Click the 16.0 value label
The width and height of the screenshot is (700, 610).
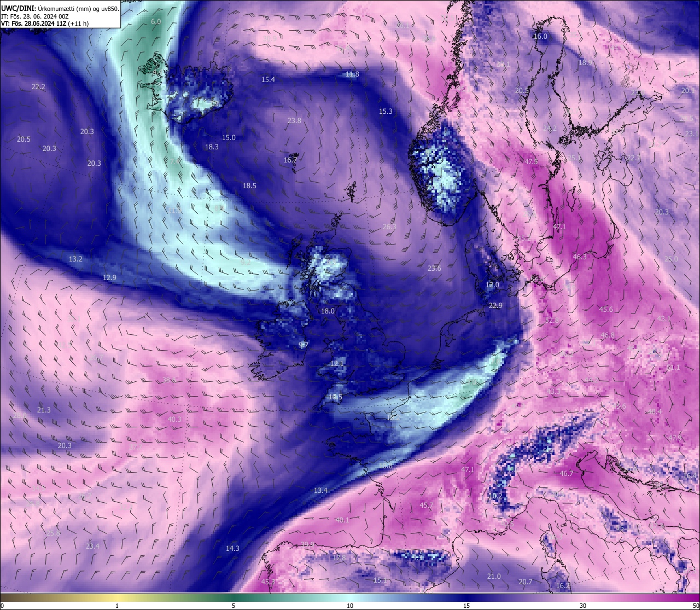coord(540,36)
